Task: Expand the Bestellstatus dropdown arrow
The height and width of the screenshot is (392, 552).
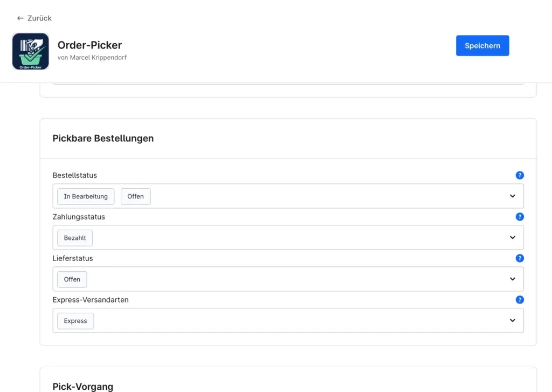Action: click(x=513, y=196)
